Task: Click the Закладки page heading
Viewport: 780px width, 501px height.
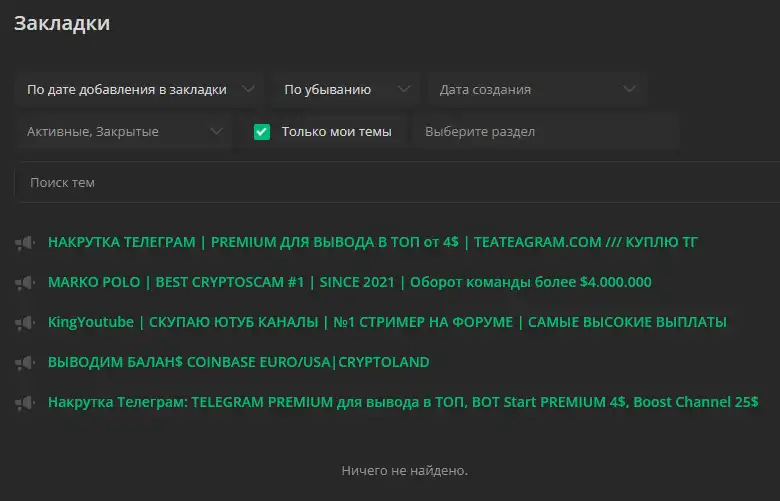Action: (x=62, y=24)
